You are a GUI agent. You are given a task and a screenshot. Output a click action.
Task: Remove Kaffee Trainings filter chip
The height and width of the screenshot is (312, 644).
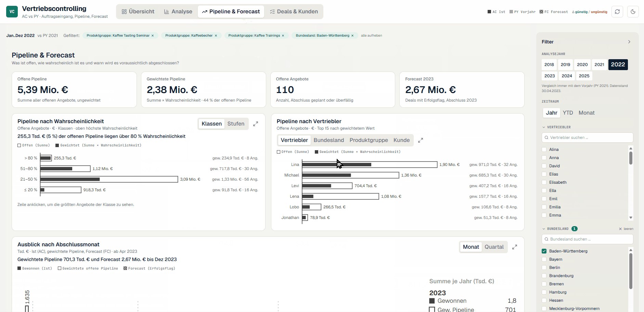point(283,36)
